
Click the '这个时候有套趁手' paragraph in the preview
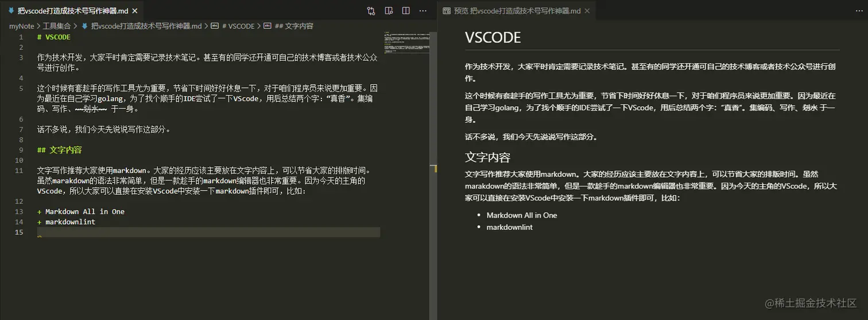pyautogui.click(x=651, y=107)
